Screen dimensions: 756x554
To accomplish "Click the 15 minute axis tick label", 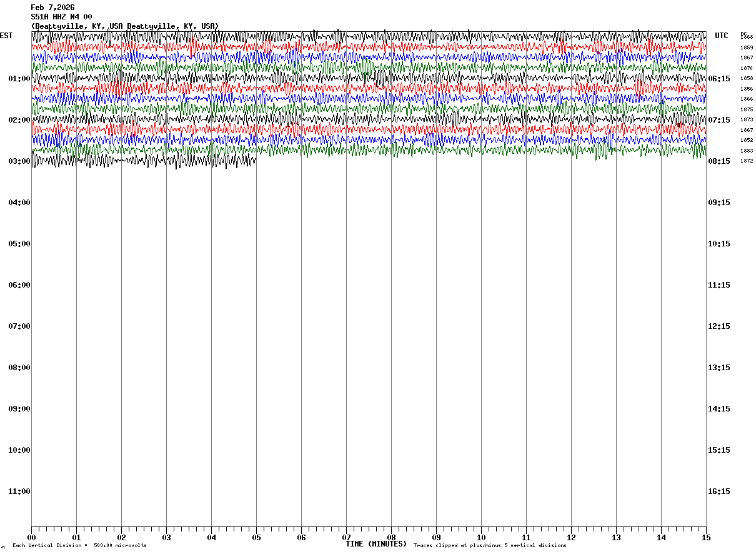I will 706,538.
